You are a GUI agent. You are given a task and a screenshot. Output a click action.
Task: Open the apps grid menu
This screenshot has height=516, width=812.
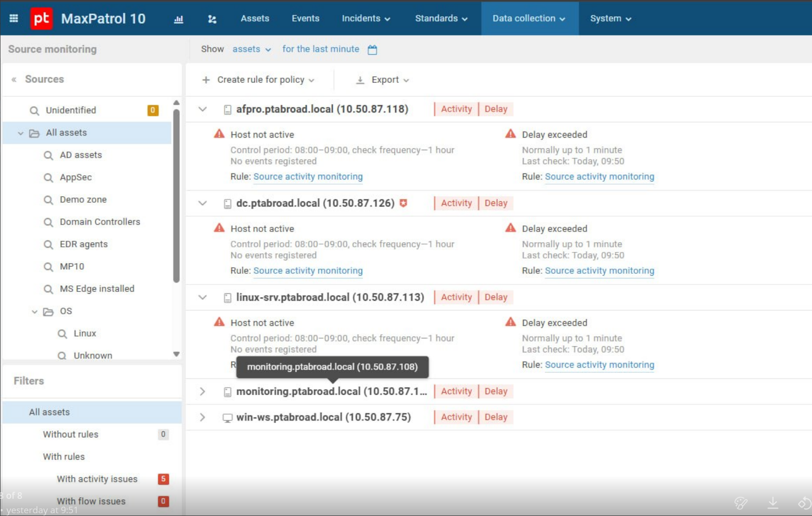[x=14, y=18]
